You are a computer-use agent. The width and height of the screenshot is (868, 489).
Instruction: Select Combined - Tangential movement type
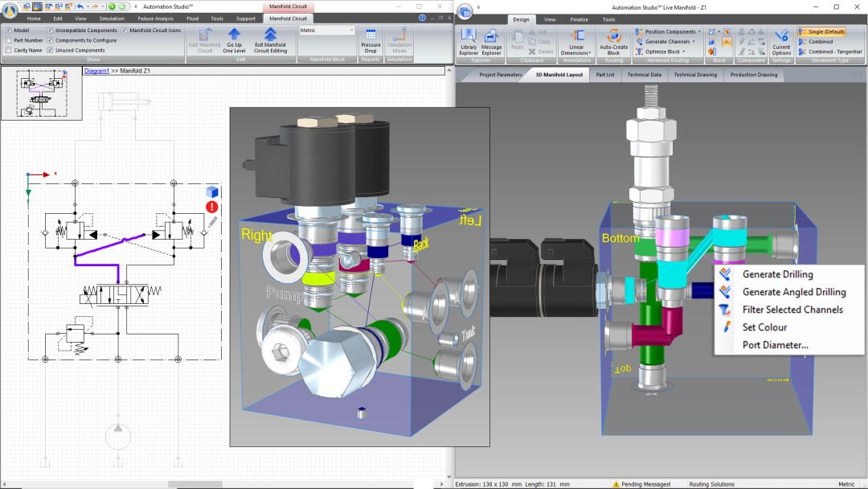(x=834, y=51)
